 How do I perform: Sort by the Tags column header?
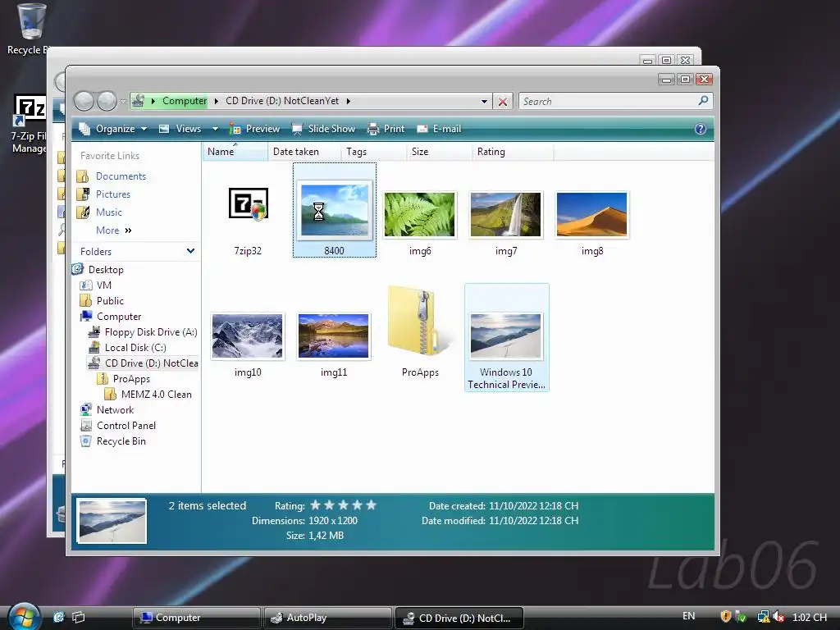coord(373,152)
